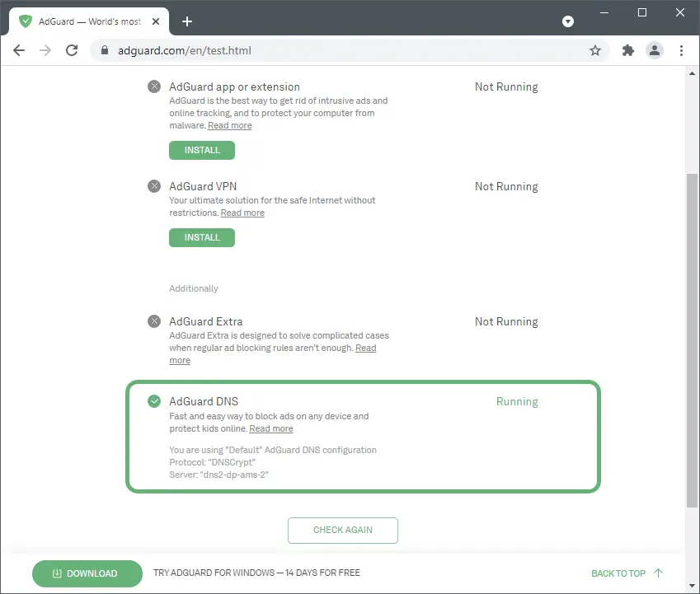Click the AdGuard VPN X status icon
The image size is (700, 594).
[x=154, y=186]
